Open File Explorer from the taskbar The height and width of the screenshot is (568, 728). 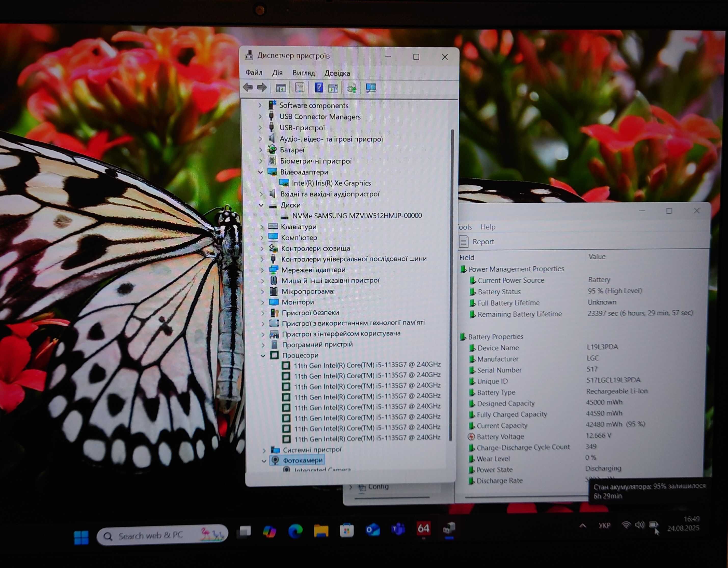click(321, 531)
